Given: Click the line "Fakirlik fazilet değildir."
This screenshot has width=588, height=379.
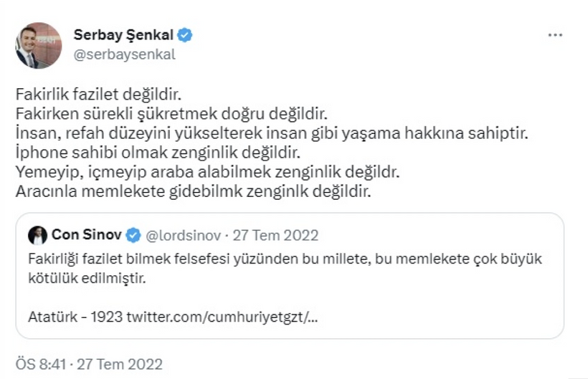Looking at the screenshot, I should (x=98, y=94).
